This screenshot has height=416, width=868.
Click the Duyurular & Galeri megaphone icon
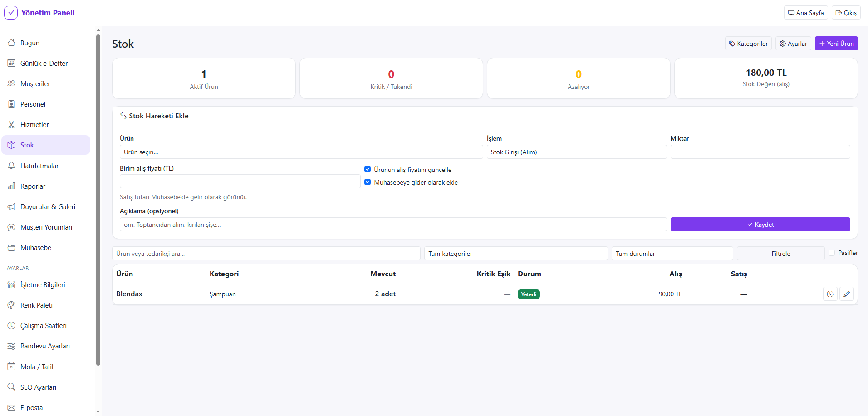pos(11,206)
